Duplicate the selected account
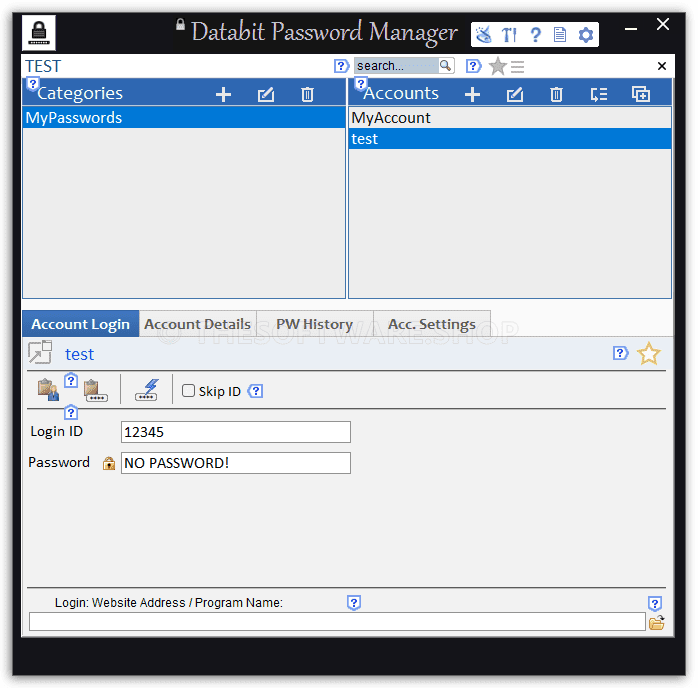 pyautogui.click(x=641, y=94)
